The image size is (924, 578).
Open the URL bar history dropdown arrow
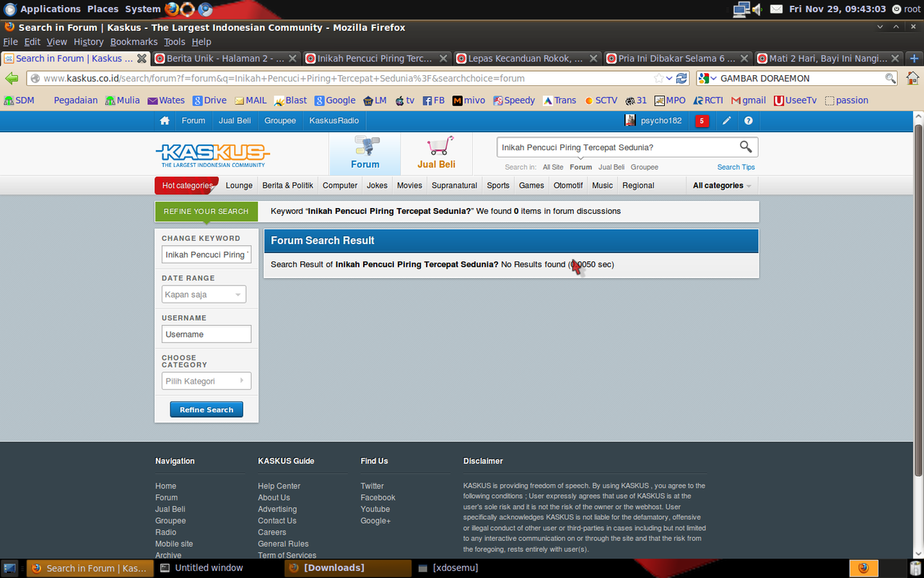[669, 78]
